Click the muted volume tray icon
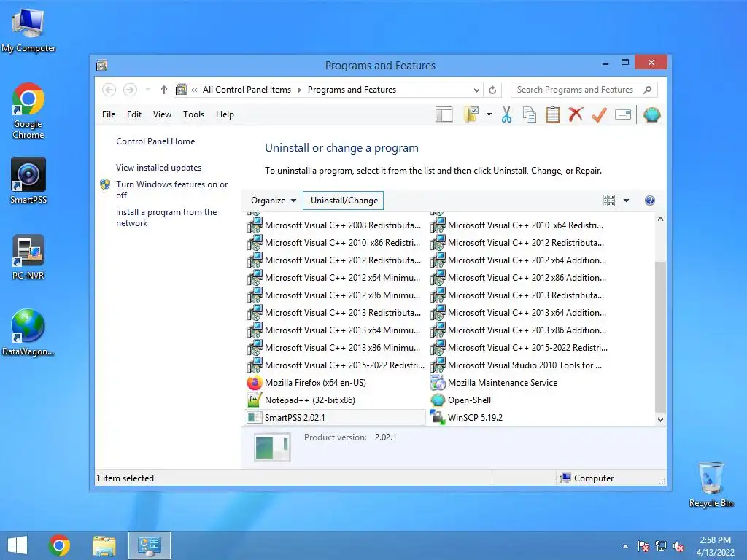This screenshot has width=747, height=560. 678,546
